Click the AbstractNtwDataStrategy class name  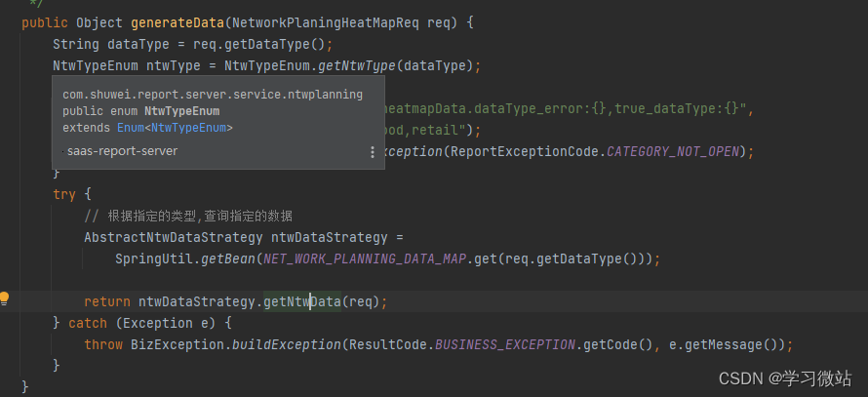click(174, 238)
